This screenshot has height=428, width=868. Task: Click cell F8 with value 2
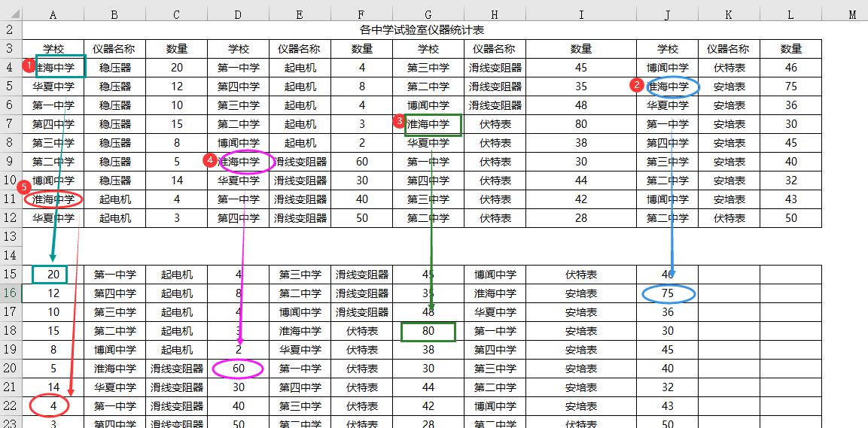[361, 143]
